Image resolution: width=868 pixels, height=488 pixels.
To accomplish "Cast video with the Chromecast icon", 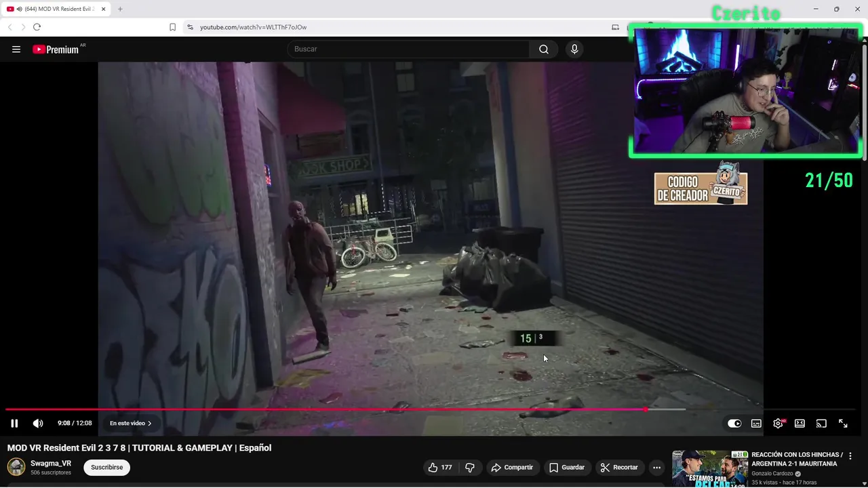I will [x=821, y=424].
